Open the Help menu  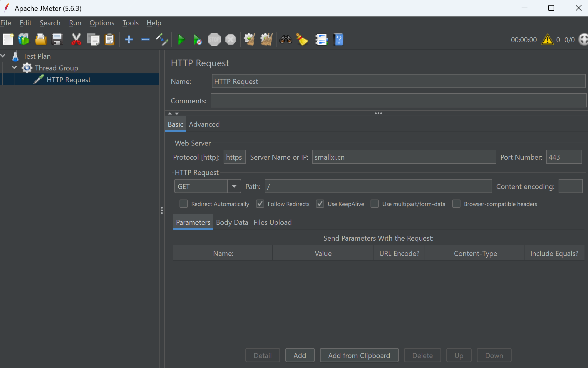154,23
